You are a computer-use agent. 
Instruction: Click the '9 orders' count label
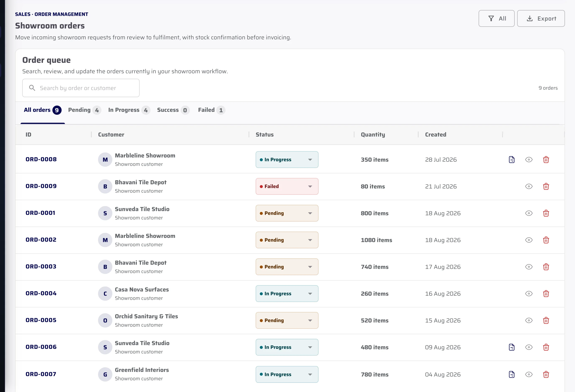[548, 88]
